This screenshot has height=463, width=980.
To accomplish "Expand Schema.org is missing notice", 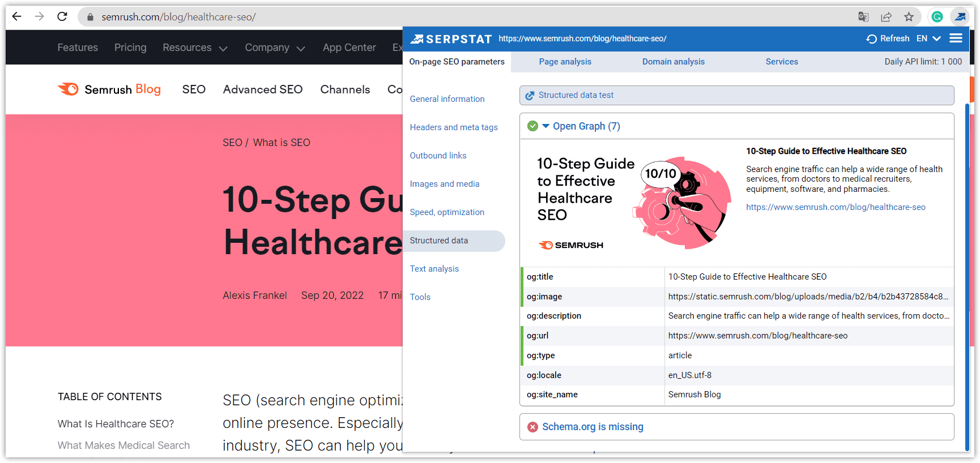I will tap(593, 427).
